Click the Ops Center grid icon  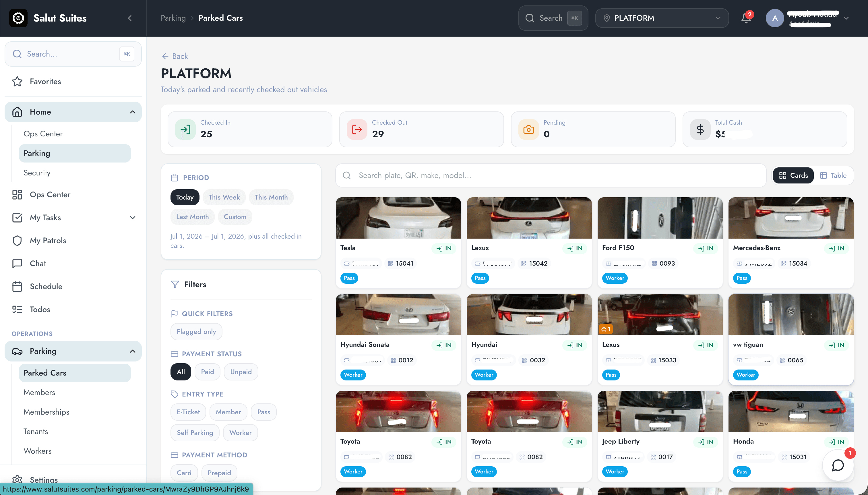[17, 195]
